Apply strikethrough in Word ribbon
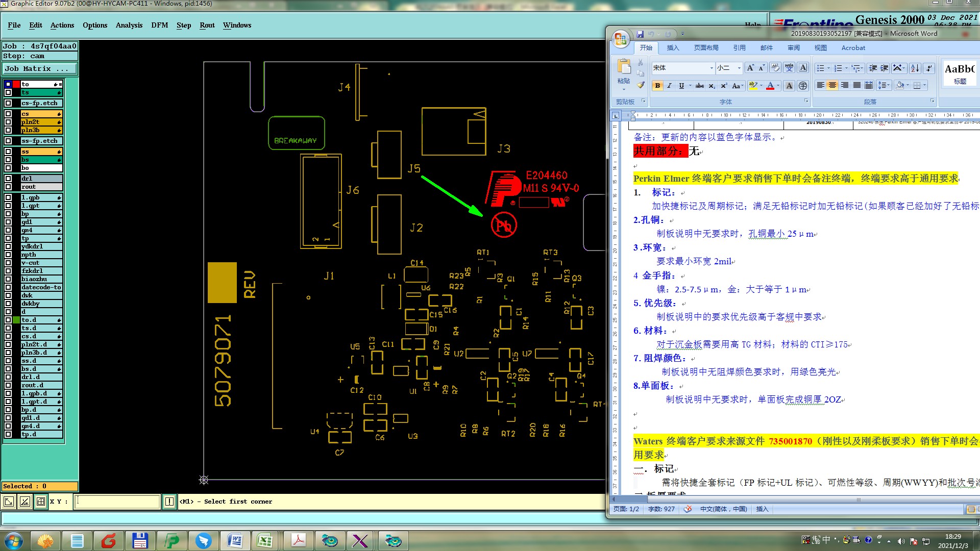Screen dimensions: 980x551 click(700, 86)
